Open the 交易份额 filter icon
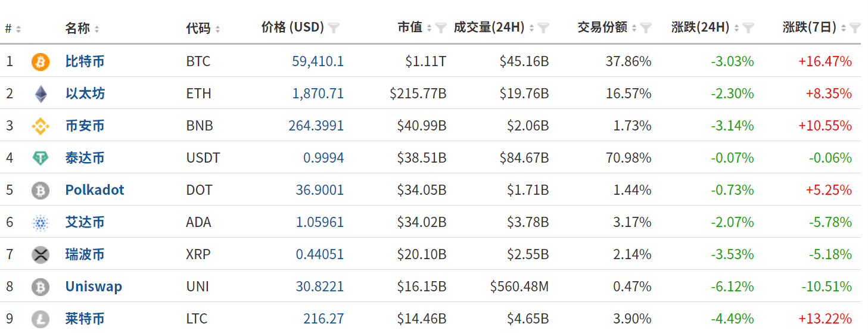The image size is (868, 333). pyautogui.click(x=646, y=27)
